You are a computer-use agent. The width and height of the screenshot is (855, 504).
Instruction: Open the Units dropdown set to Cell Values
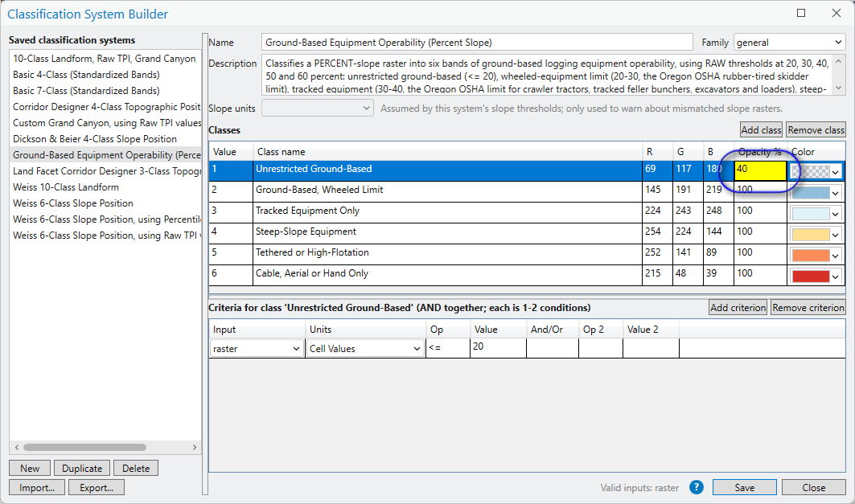click(x=365, y=349)
